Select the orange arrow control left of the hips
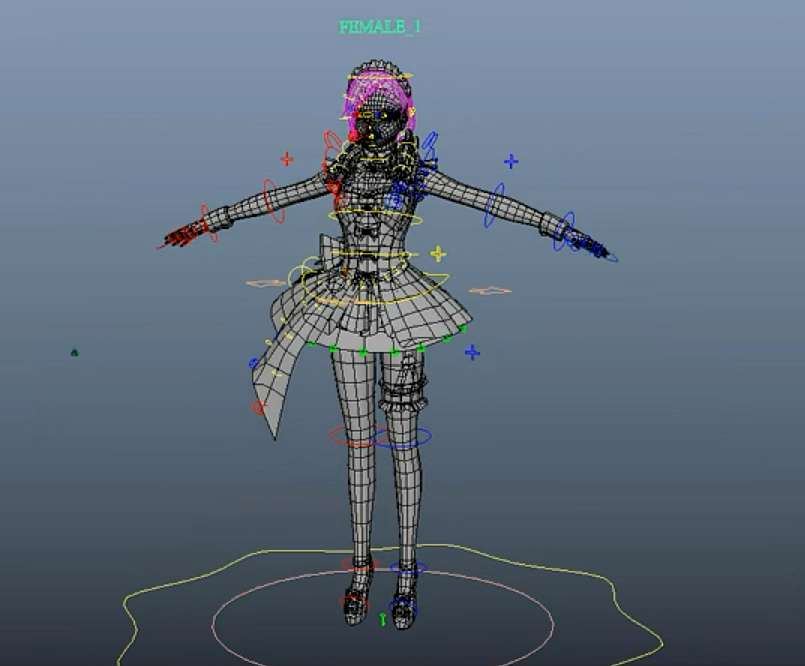 click(x=266, y=283)
